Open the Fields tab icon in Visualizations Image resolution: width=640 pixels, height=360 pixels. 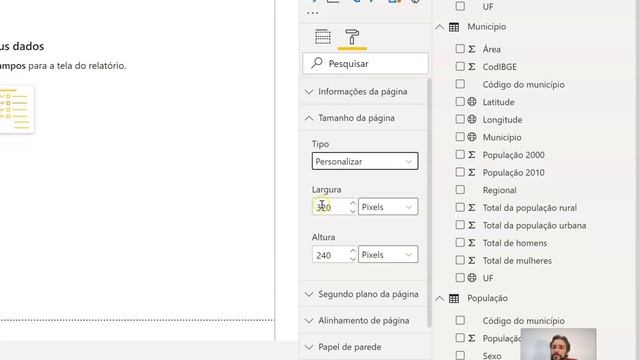pos(323,37)
